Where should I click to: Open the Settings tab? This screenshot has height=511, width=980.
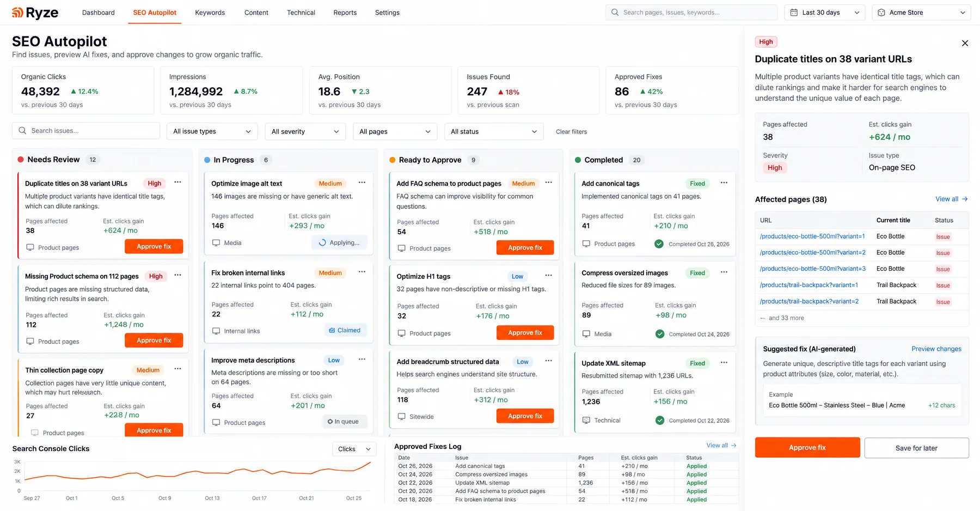(387, 13)
